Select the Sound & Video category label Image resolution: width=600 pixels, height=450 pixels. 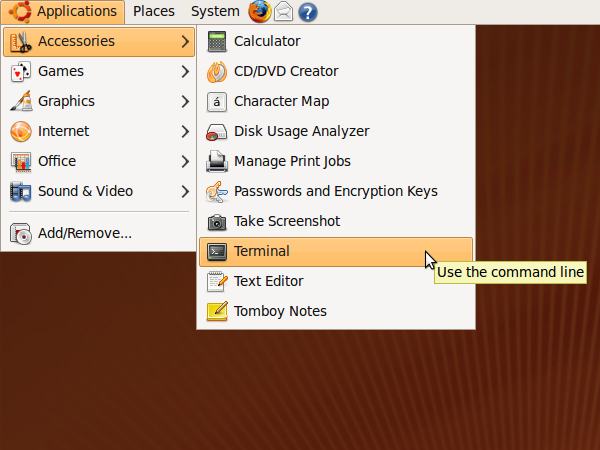click(x=86, y=191)
